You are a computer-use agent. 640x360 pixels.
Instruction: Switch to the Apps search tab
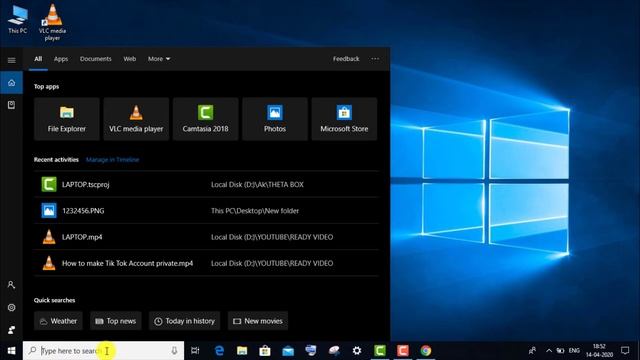61,59
